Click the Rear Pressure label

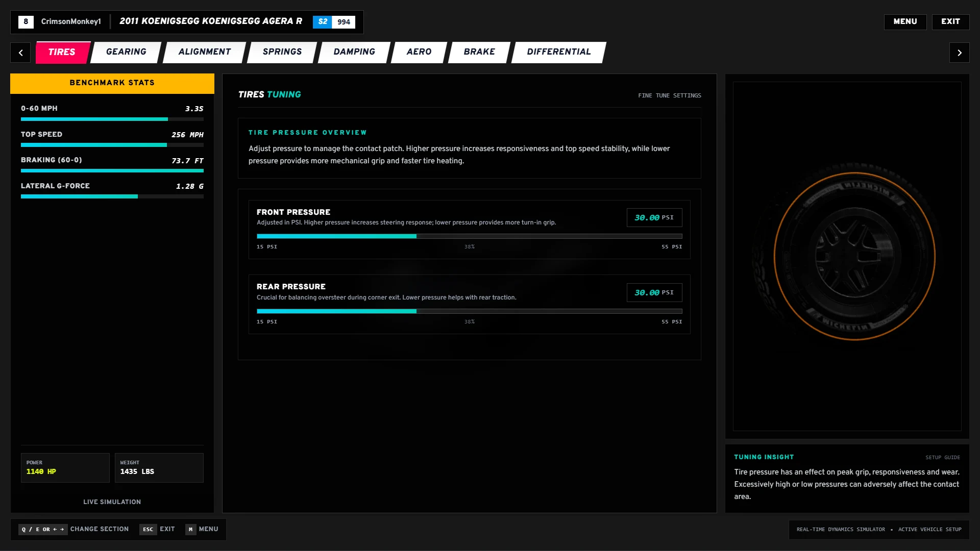[291, 287]
